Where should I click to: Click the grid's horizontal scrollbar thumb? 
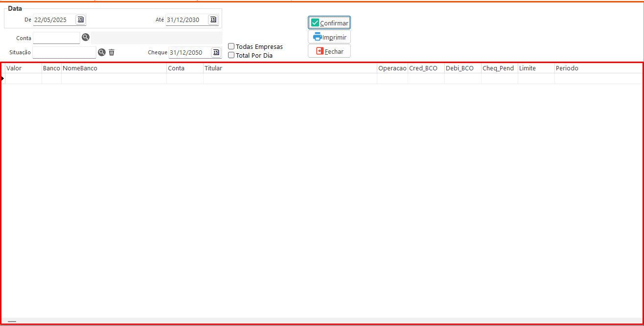pos(12,322)
